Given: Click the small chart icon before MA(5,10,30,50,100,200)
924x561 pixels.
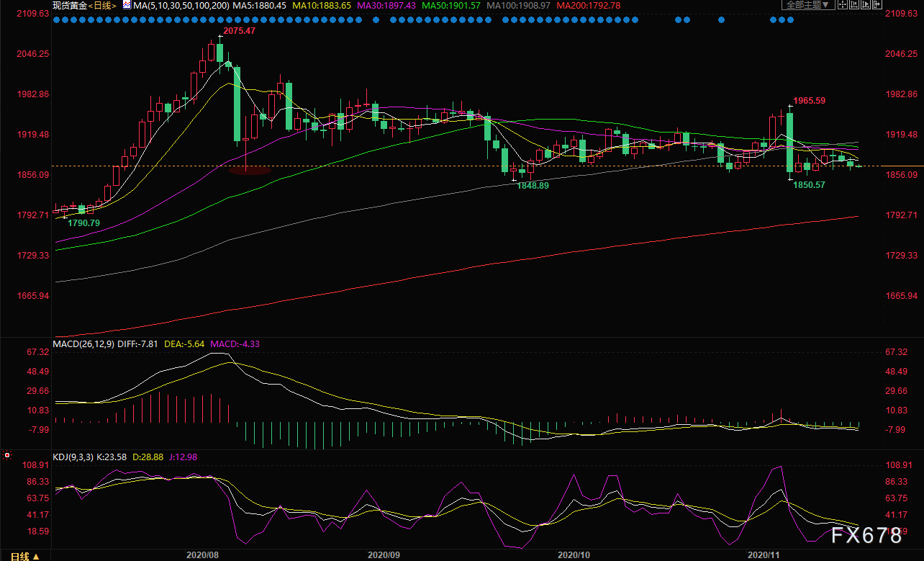Looking at the screenshot, I should click(127, 4).
